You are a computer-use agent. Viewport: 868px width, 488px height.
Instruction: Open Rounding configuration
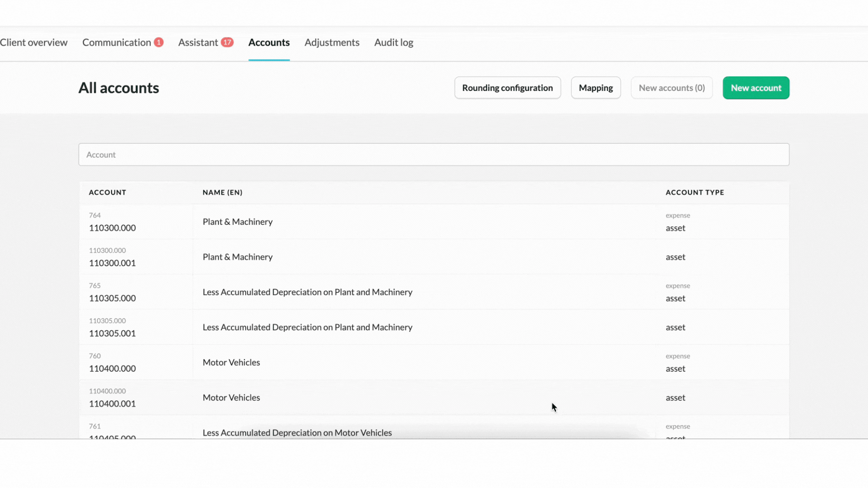(x=507, y=88)
